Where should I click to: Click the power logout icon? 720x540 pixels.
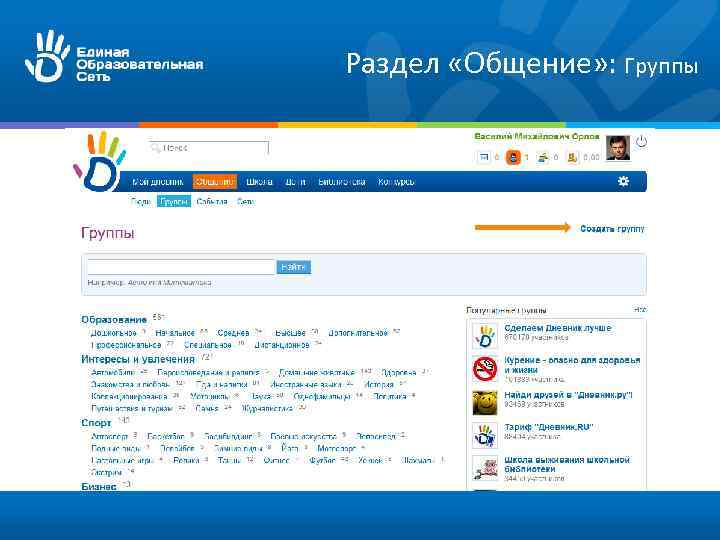[641, 142]
